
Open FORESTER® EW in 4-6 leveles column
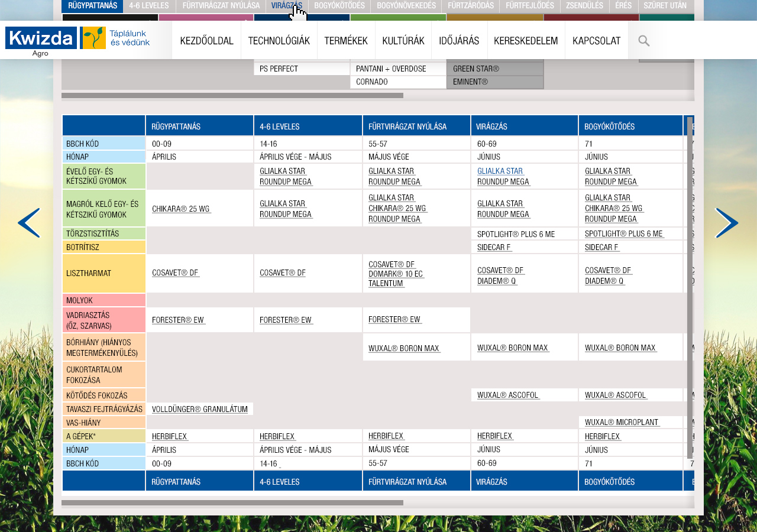286,320
